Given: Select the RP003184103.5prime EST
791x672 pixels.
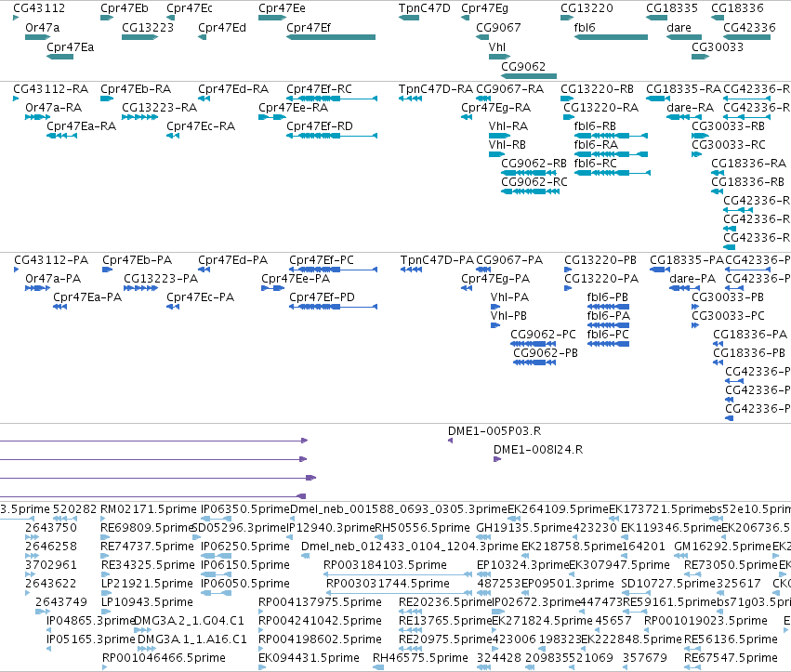Looking at the screenshot, I should 398,574.
